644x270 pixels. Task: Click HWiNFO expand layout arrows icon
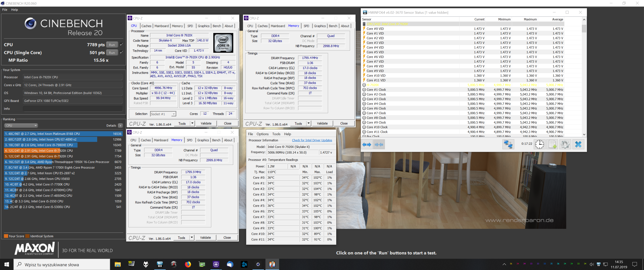click(x=367, y=145)
